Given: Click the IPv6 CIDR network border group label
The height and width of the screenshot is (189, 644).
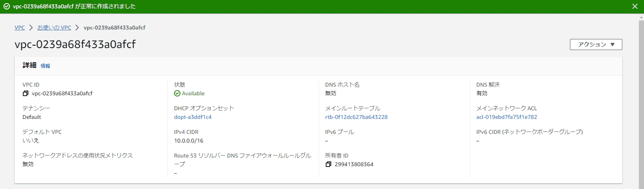Looking at the screenshot, I should coord(529,132).
